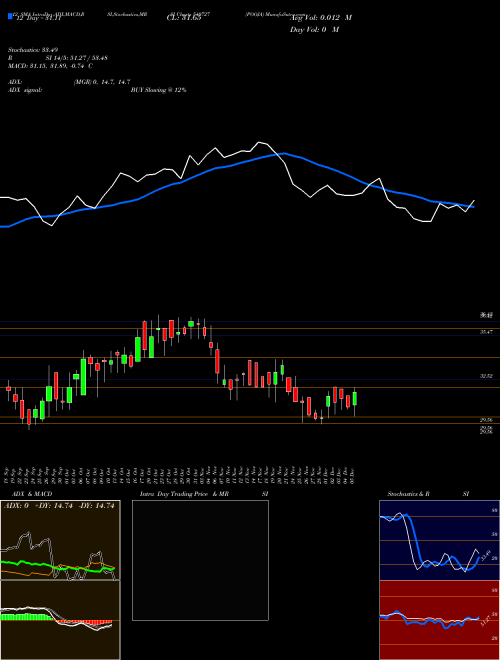
Task: Click the MACD histogram sub-chart
Action: 60,620
